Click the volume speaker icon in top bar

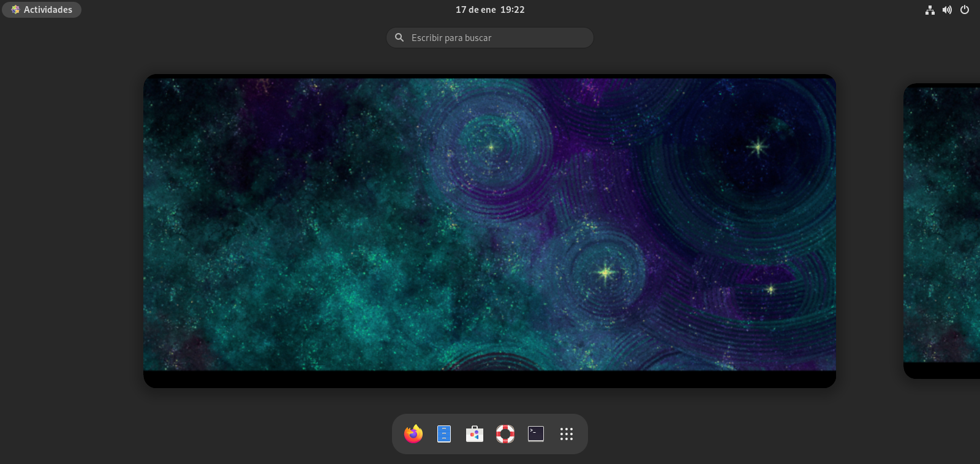pos(947,10)
